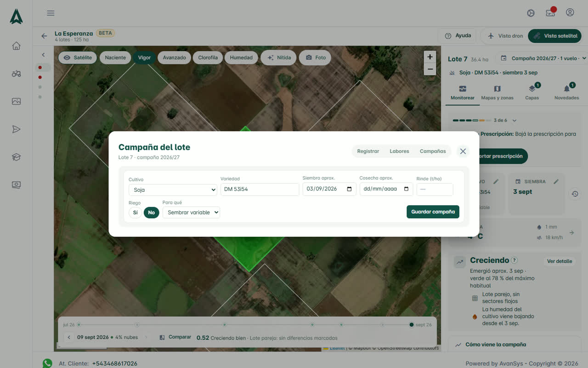
Task: Open the Para qué dropdown
Action: [191, 212]
